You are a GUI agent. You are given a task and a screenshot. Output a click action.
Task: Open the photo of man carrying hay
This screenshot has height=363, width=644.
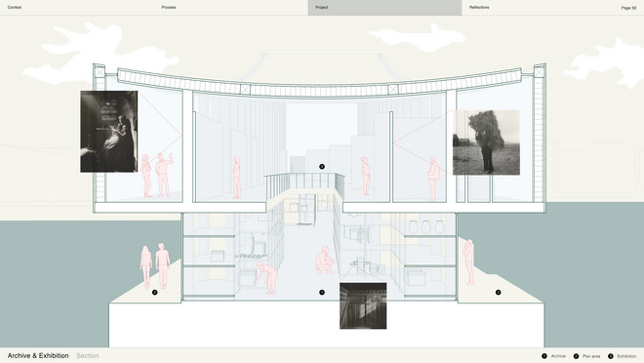pos(486,142)
